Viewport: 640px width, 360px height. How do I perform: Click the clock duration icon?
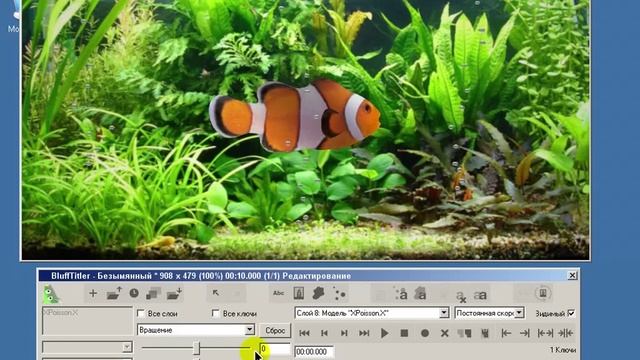click(134, 293)
